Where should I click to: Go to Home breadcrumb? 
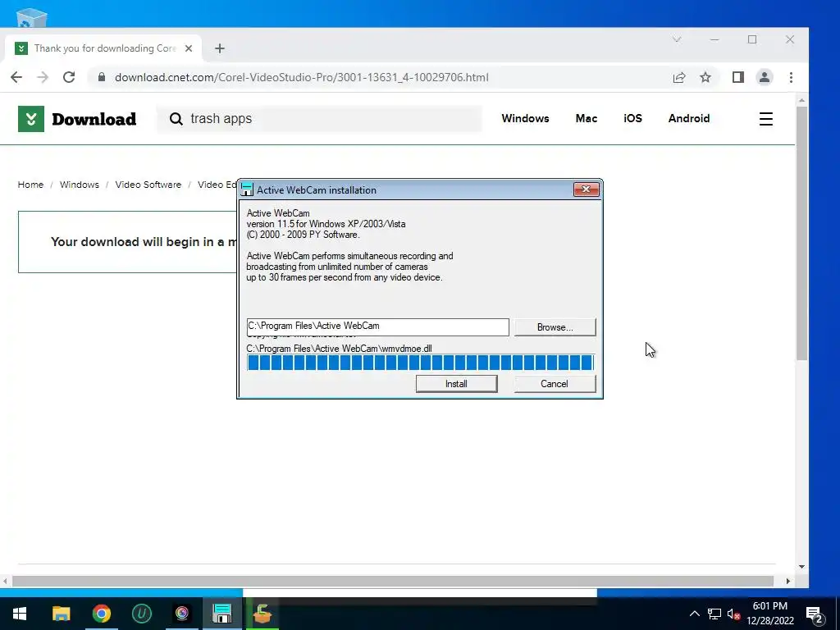(30, 185)
